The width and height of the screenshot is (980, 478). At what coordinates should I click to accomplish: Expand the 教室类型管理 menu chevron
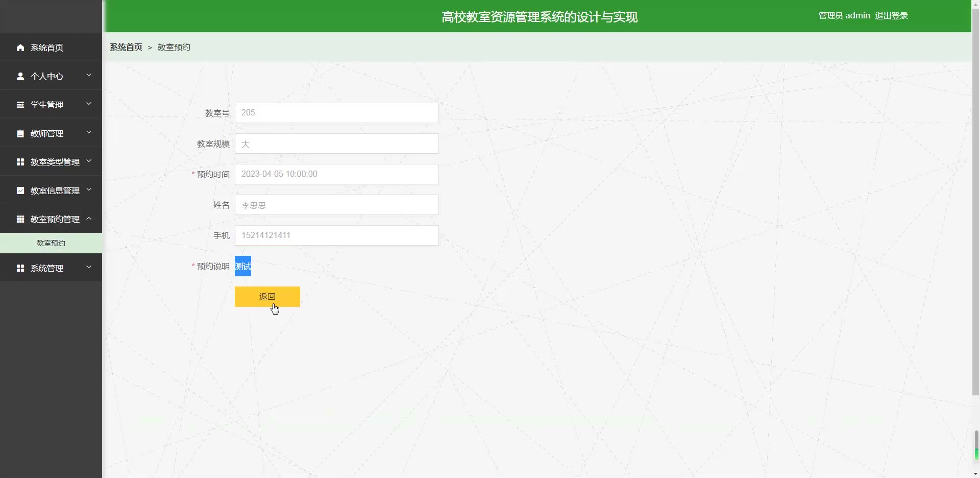coord(89,161)
